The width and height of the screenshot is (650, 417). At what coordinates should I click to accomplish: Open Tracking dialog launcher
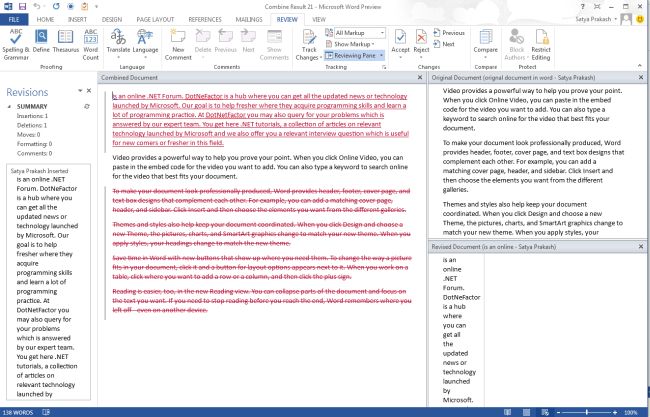click(x=384, y=67)
